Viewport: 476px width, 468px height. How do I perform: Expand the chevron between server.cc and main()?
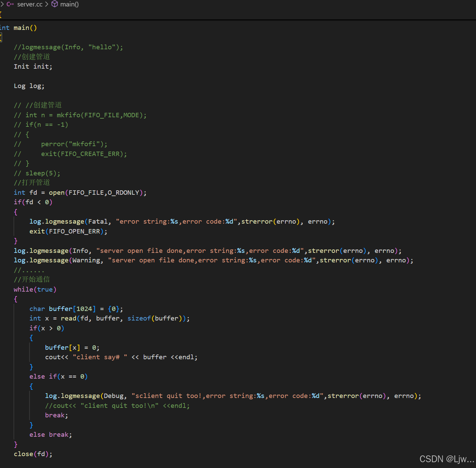47,4
